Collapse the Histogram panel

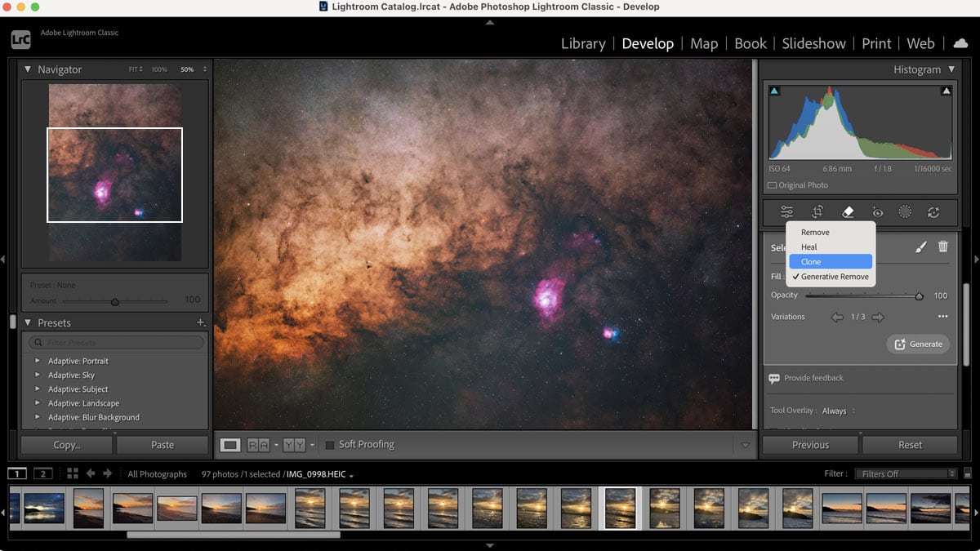click(951, 70)
